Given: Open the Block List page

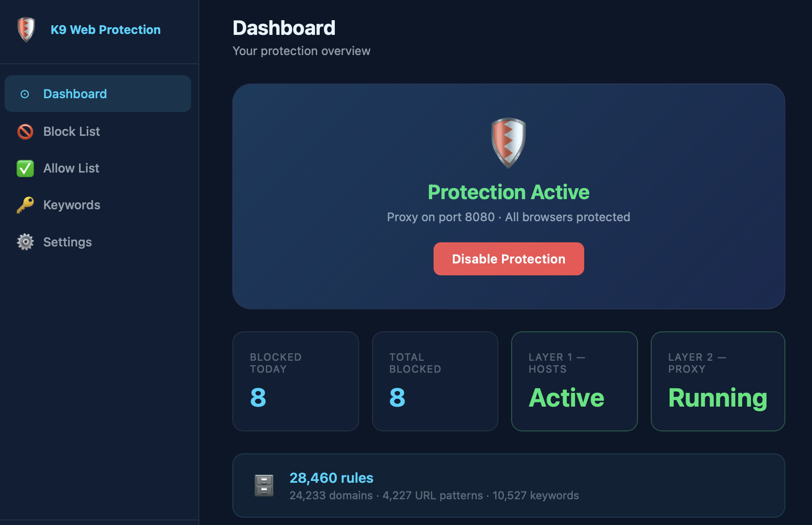Looking at the screenshot, I should [98, 131].
